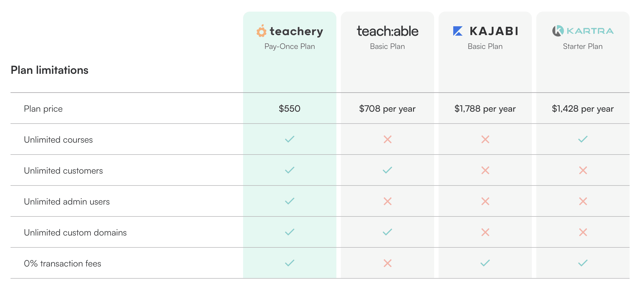Click the Kartra logo
This screenshot has height=298, width=644.
coord(583,31)
